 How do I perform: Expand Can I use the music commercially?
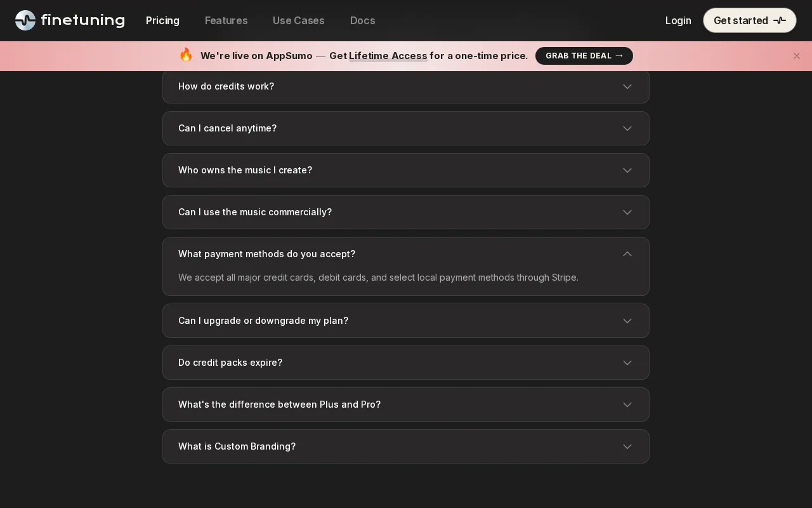(406, 212)
